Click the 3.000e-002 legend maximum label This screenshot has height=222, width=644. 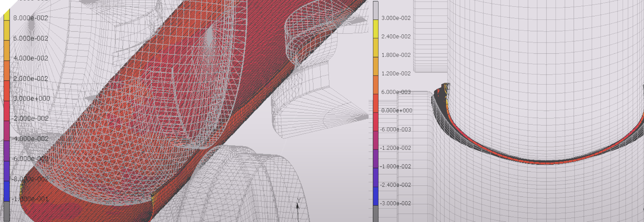pos(396,18)
